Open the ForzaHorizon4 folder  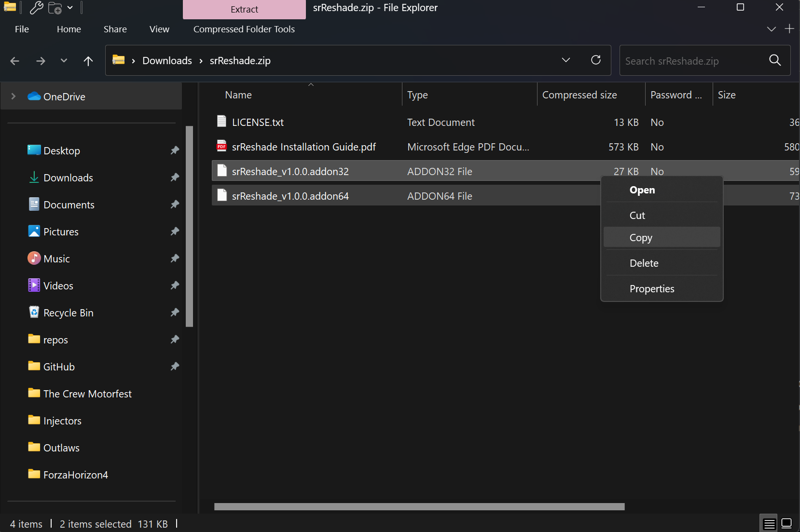[x=68, y=475]
